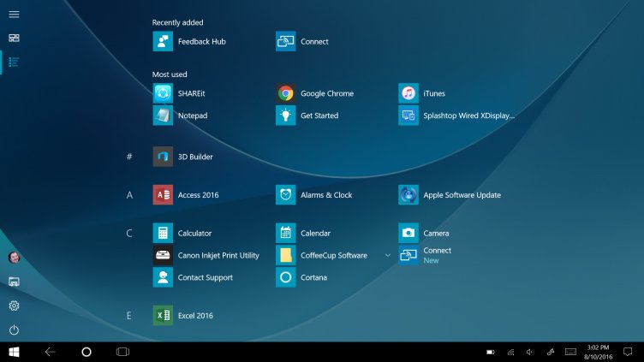The image size is (644, 362).
Task: Open Action Center notification icon
Action: (x=628, y=352)
